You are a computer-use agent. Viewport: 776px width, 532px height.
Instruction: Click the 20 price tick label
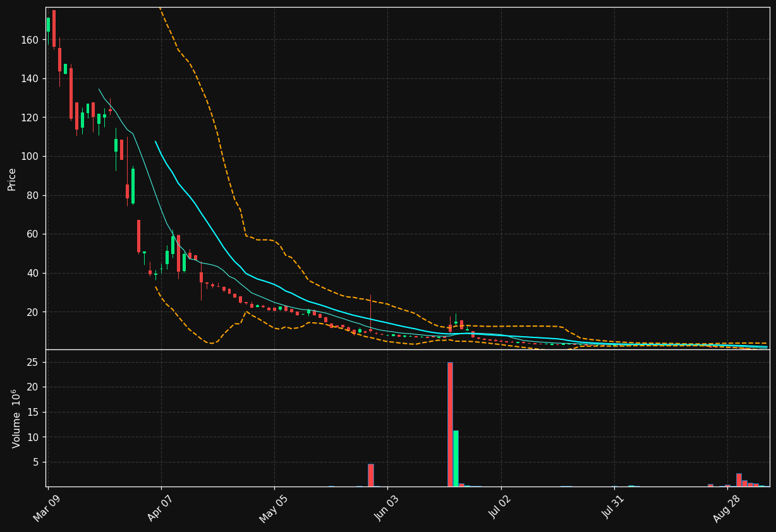pos(33,312)
